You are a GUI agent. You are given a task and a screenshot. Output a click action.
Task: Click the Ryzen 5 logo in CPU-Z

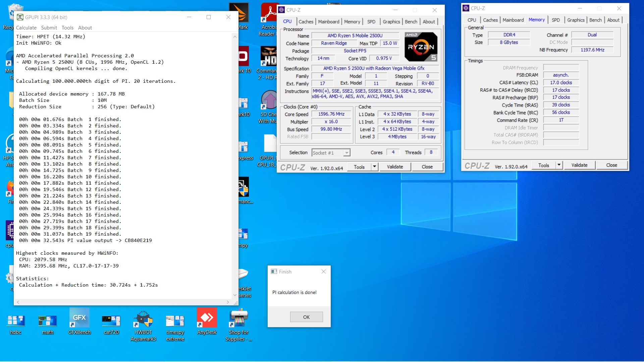[x=421, y=47]
